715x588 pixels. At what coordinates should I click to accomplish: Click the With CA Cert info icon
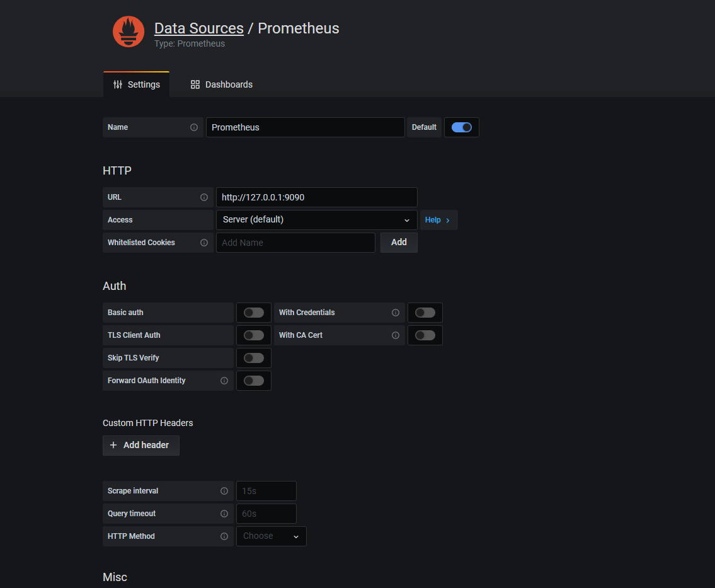[x=396, y=335]
